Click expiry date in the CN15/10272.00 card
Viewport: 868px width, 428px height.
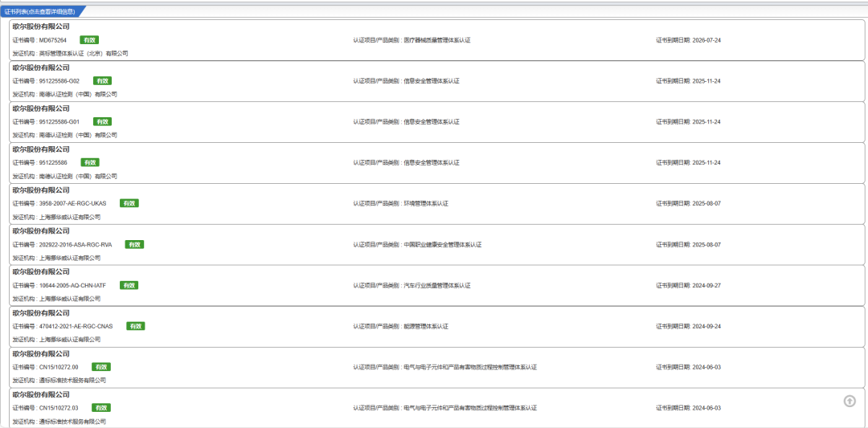pyautogui.click(x=706, y=367)
